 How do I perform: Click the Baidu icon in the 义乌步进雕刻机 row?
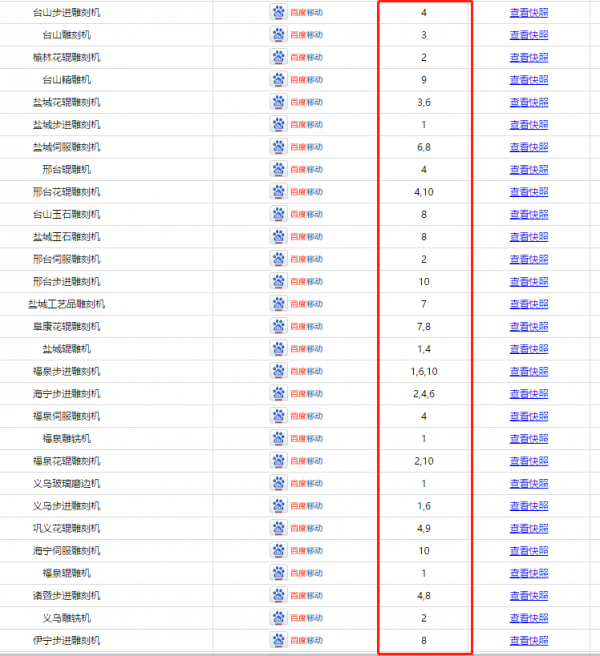click(278, 506)
